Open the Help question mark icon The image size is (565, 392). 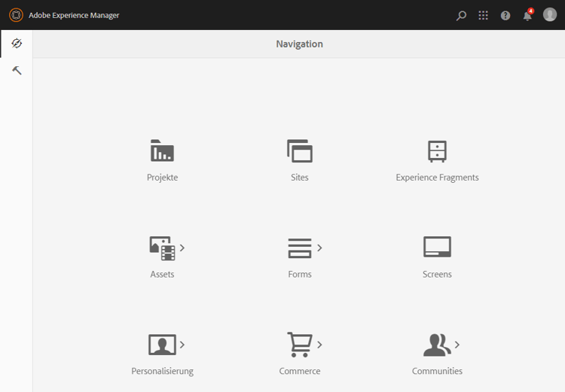[x=505, y=16]
